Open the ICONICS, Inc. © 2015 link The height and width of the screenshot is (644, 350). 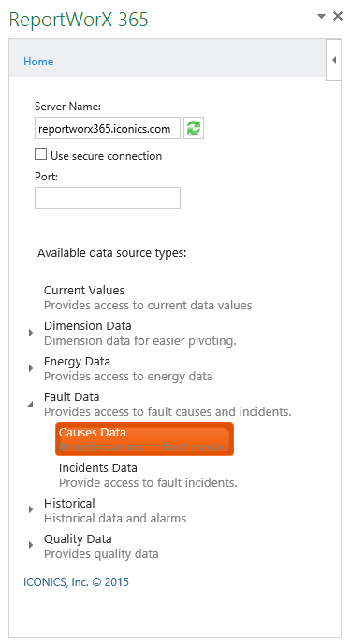(76, 582)
